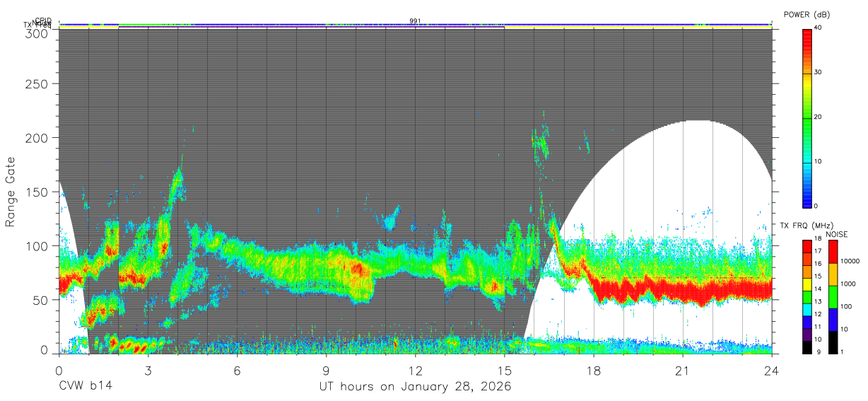
Task: Click the '30' label on POWER scale
Action: [x=819, y=73]
